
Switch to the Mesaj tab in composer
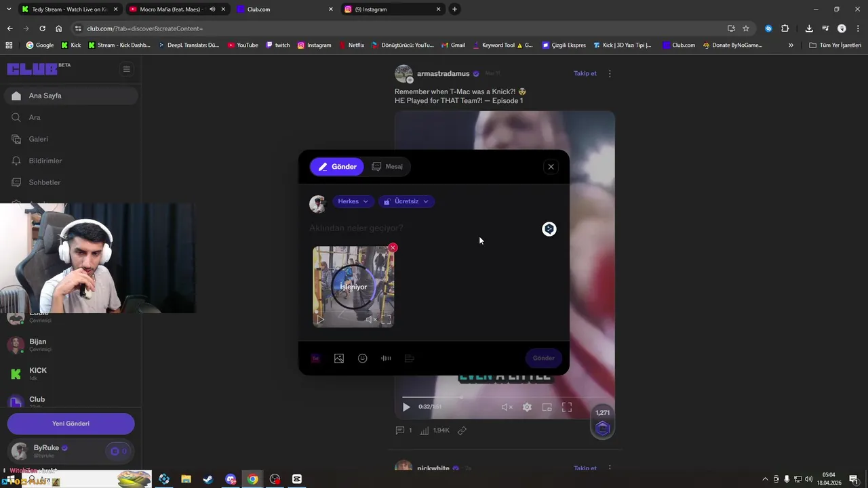click(387, 167)
